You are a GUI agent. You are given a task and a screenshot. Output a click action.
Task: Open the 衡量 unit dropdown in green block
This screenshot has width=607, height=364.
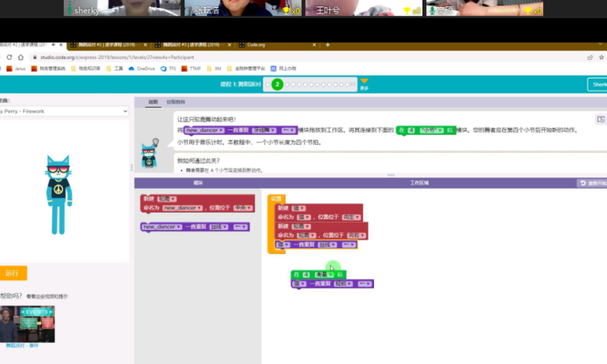(x=325, y=275)
